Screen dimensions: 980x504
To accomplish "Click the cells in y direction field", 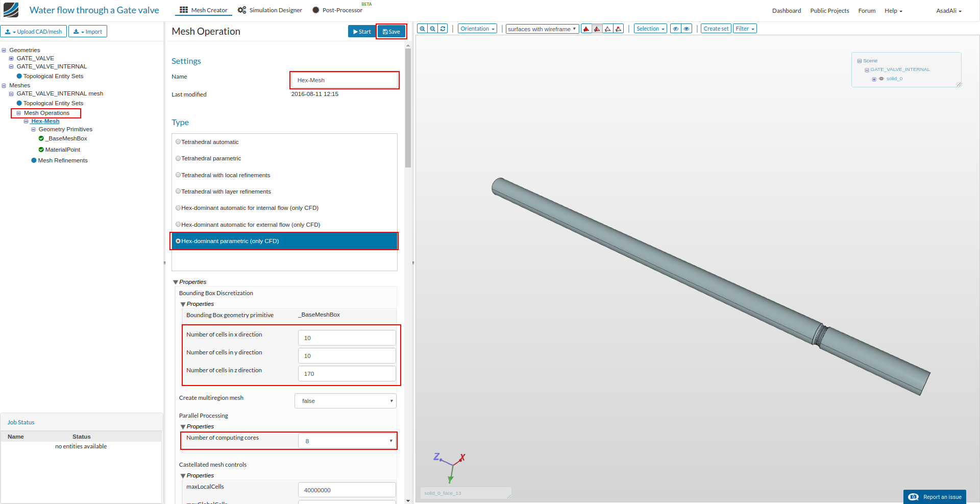I will [x=347, y=356].
